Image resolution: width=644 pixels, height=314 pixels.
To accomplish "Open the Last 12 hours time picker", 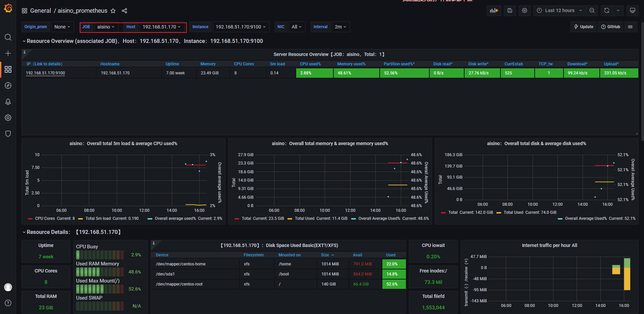I will pyautogui.click(x=559, y=10).
